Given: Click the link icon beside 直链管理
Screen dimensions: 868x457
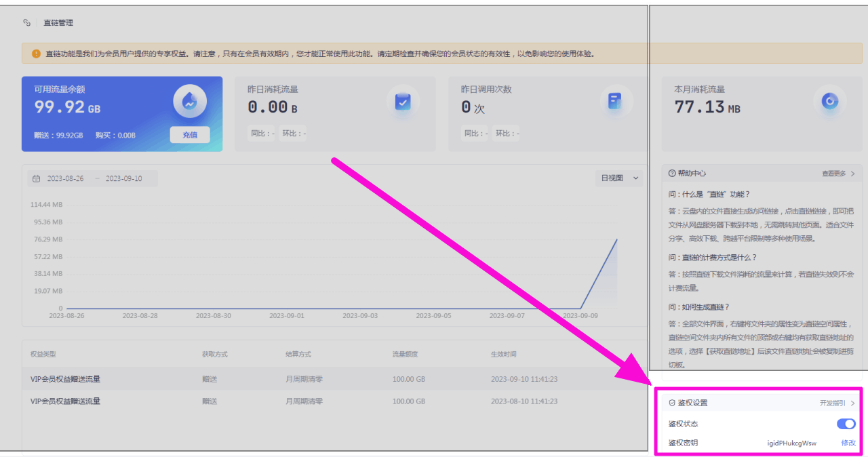Looking at the screenshot, I should click(x=27, y=22).
